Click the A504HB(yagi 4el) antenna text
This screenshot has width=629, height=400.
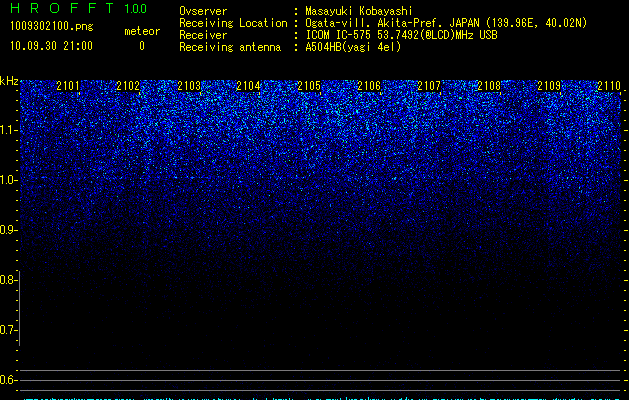[x=353, y=47]
